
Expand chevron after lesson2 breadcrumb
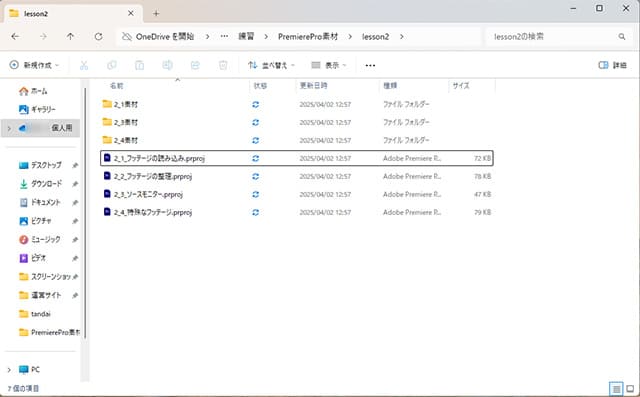402,37
